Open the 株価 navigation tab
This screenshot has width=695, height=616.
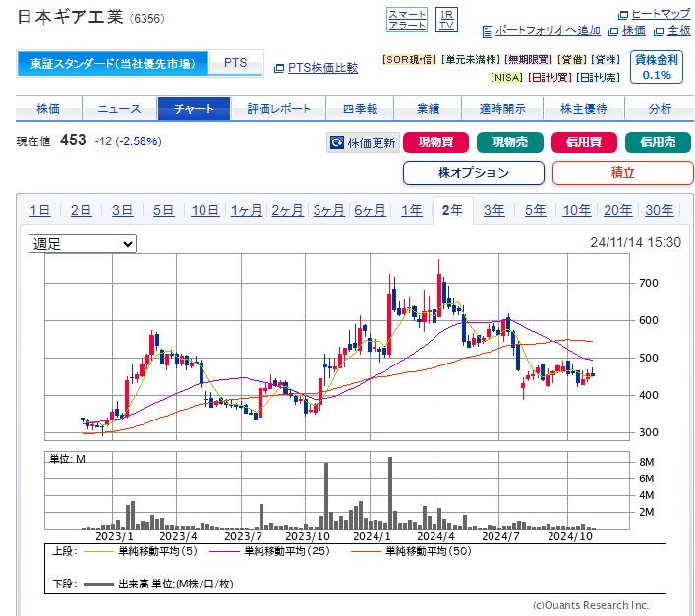(x=48, y=108)
